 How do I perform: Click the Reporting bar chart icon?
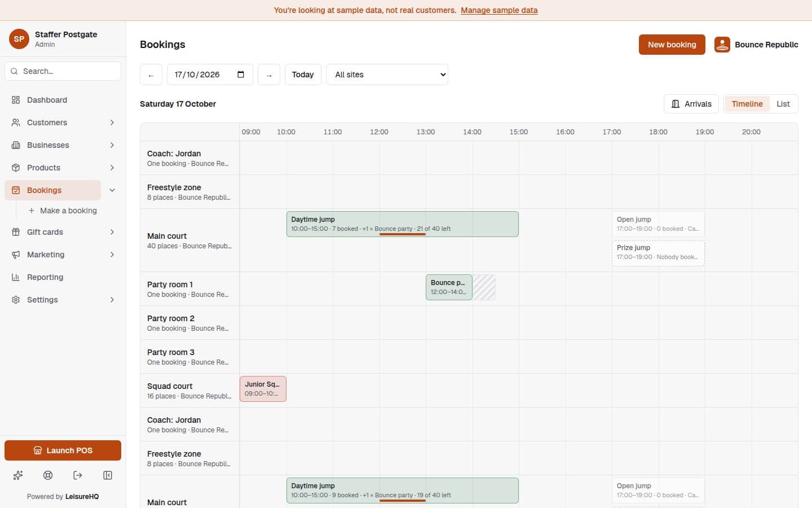click(16, 277)
